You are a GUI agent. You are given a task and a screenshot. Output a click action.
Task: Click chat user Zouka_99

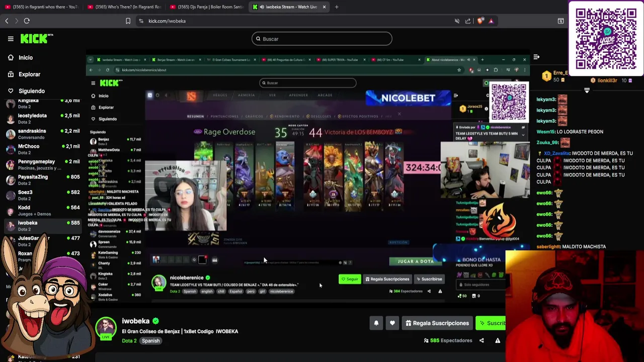[x=547, y=143]
